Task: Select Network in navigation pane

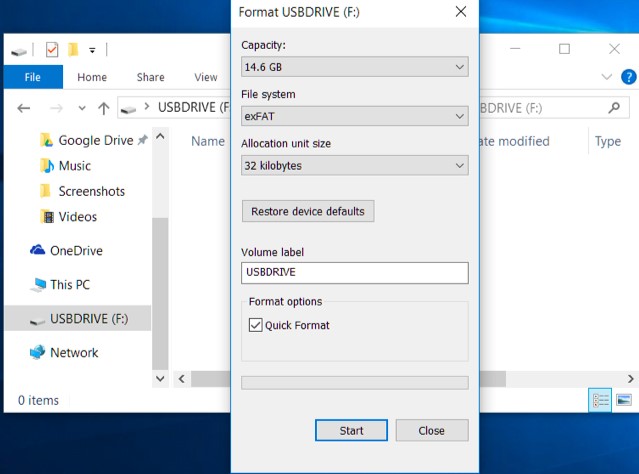Action: tap(74, 352)
